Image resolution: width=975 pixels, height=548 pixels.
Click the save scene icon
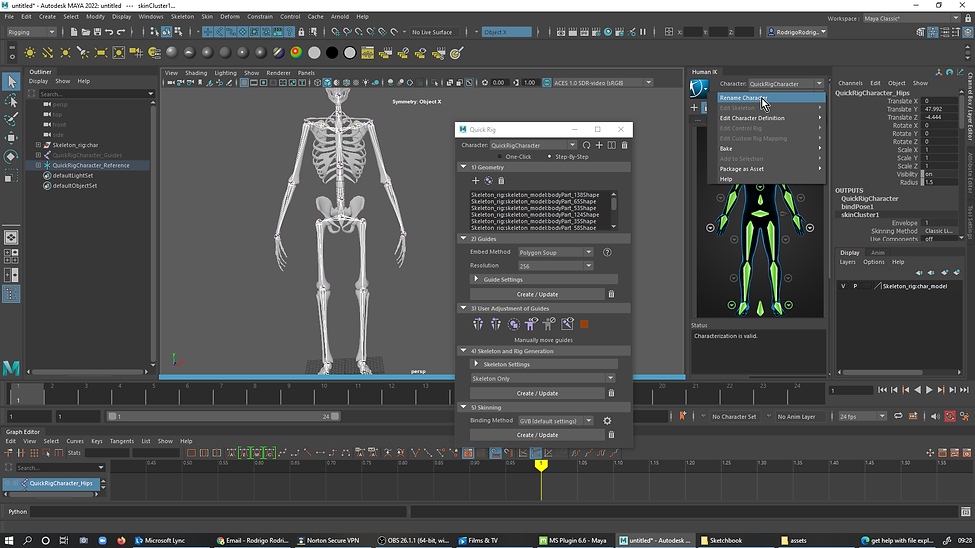point(97,32)
